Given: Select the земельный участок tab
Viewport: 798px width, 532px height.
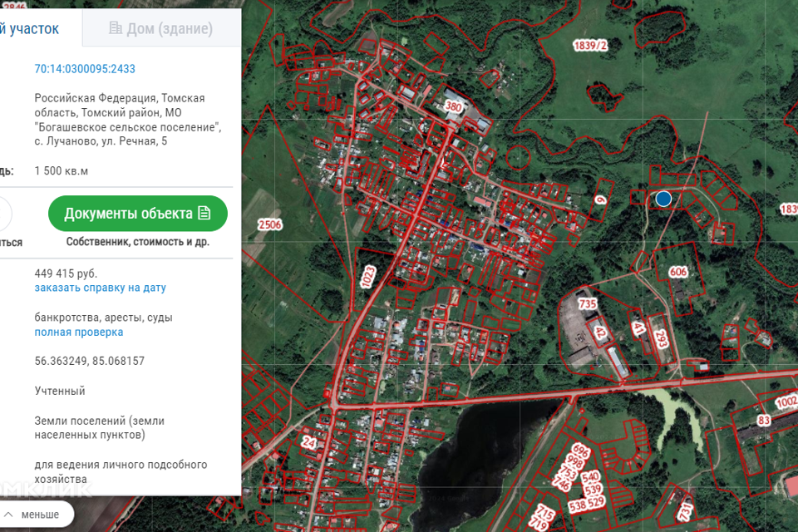Looking at the screenshot, I should pyautogui.click(x=33, y=29).
